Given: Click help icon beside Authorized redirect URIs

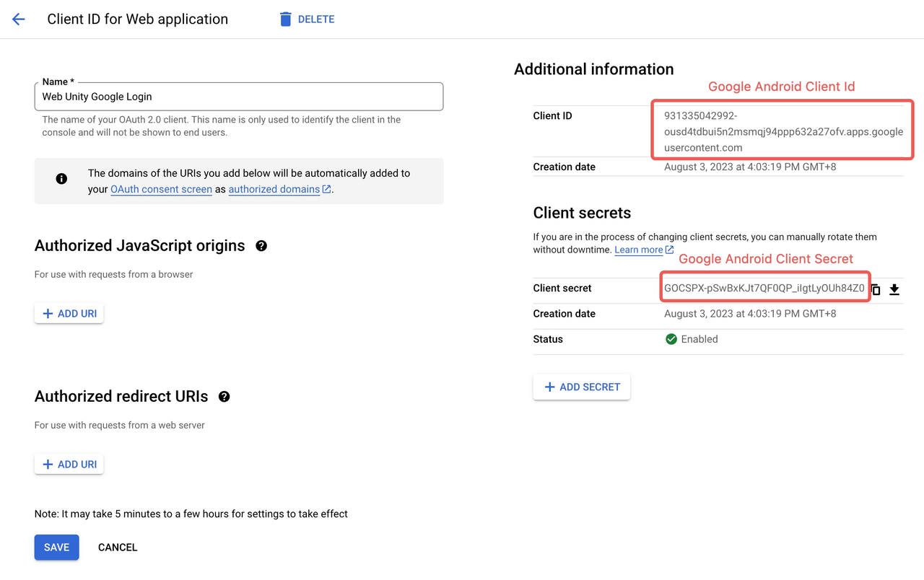Looking at the screenshot, I should pos(225,397).
